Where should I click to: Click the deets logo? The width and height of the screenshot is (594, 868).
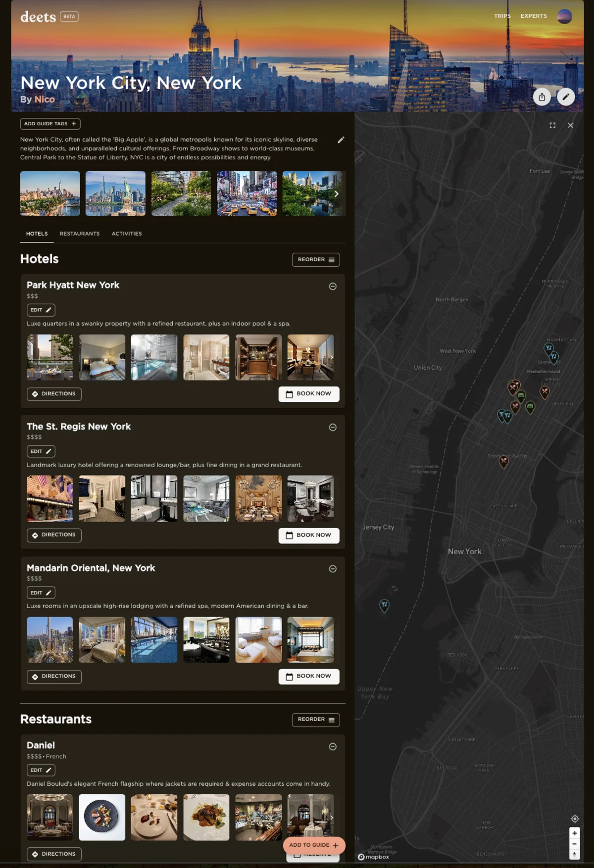(38, 17)
